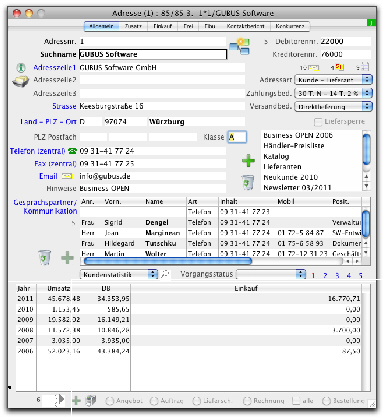The width and height of the screenshot is (388, 420).
Task: Add a contact with the plus under Gesprächspartner
Action: tap(67, 258)
